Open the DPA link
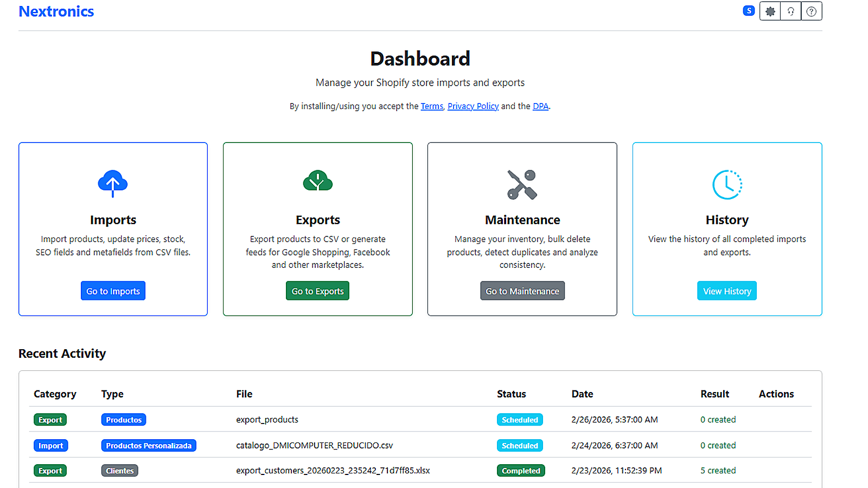The width and height of the screenshot is (868, 488). tap(540, 106)
